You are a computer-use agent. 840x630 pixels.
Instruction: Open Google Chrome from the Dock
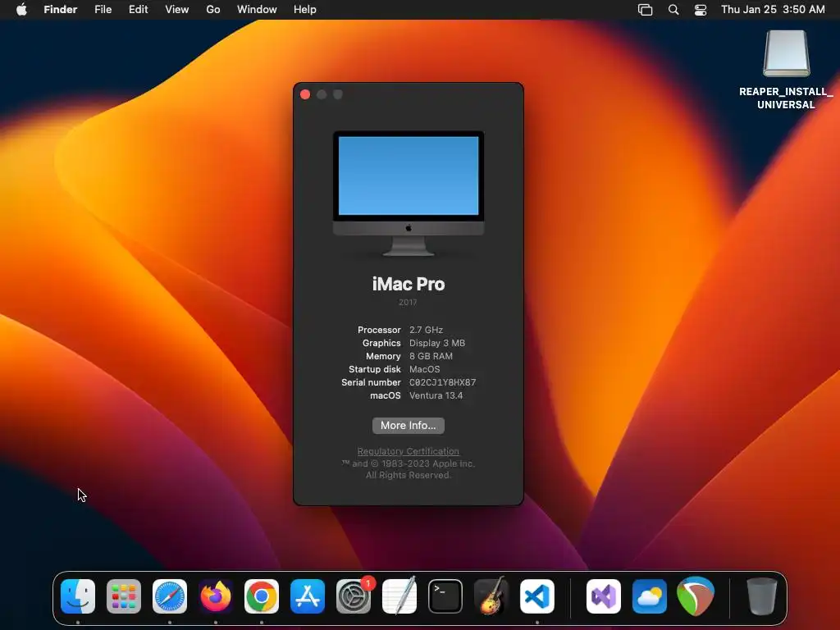tap(262, 596)
